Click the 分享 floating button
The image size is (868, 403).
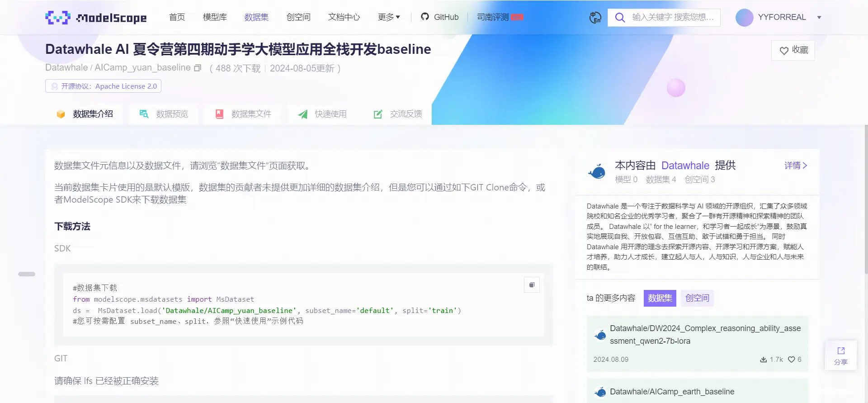coord(841,356)
